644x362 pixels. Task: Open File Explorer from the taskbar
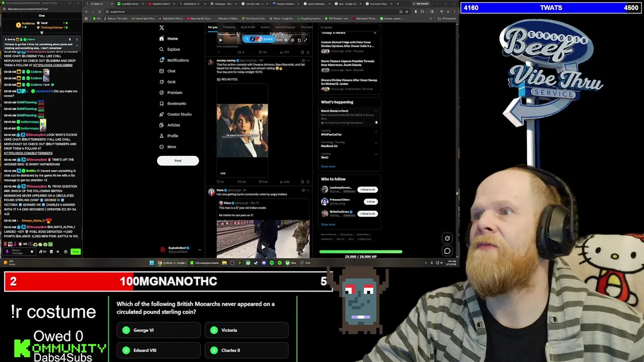pos(224,262)
